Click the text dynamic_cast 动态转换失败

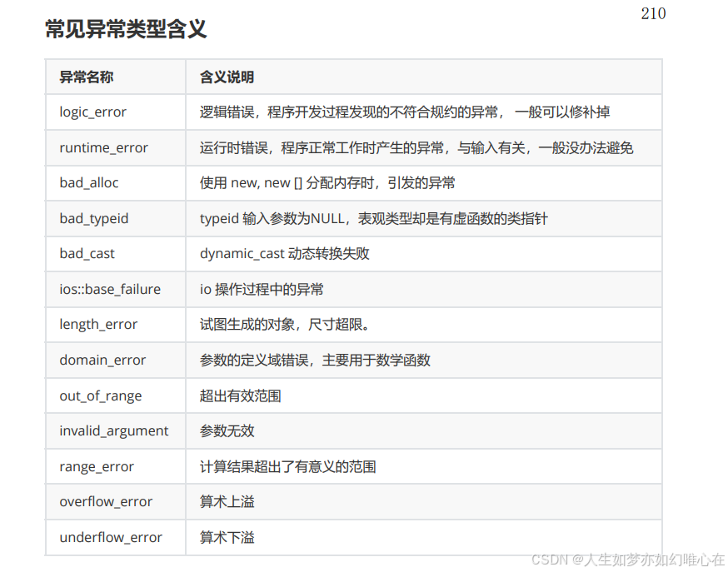pyautogui.click(x=285, y=254)
